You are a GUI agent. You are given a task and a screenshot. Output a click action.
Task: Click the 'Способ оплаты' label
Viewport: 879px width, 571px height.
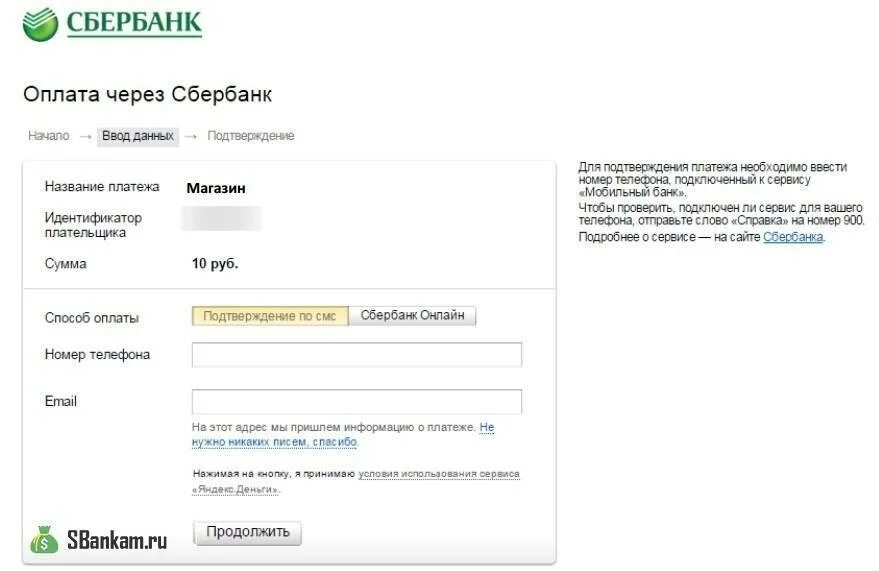coord(91,318)
